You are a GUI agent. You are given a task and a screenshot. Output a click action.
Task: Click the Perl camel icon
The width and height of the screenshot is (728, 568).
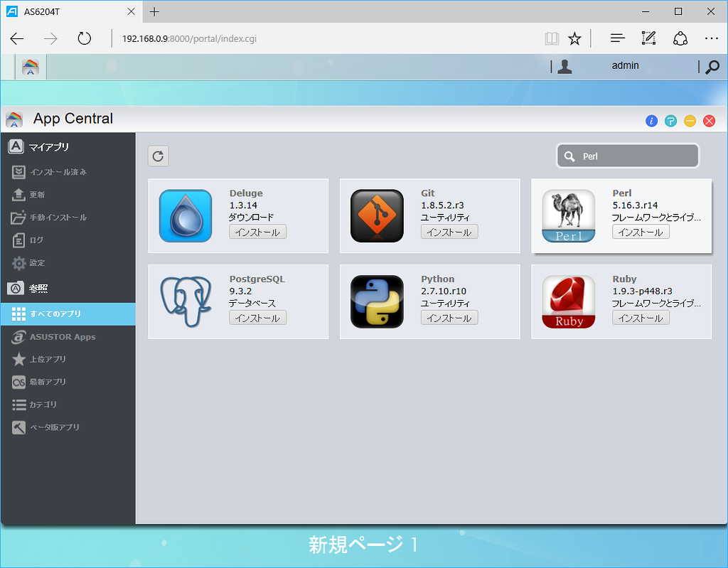pyautogui.click(x=569, y=215)
